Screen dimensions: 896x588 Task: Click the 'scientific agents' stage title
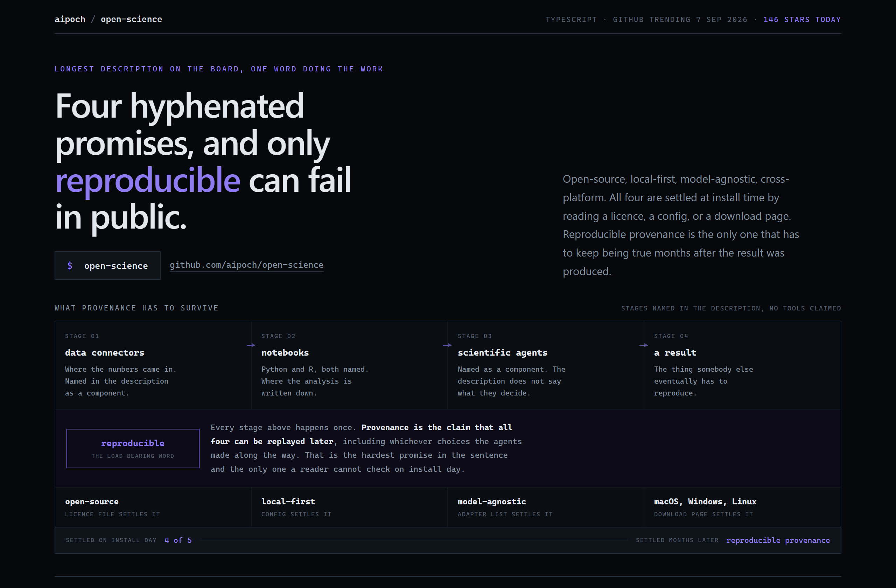click(503, 353)
